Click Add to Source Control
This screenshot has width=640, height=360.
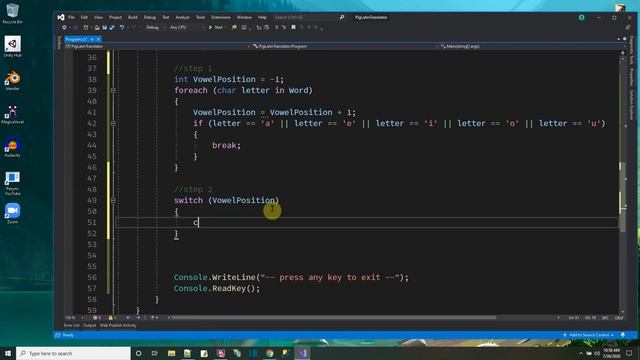[589, 335]
